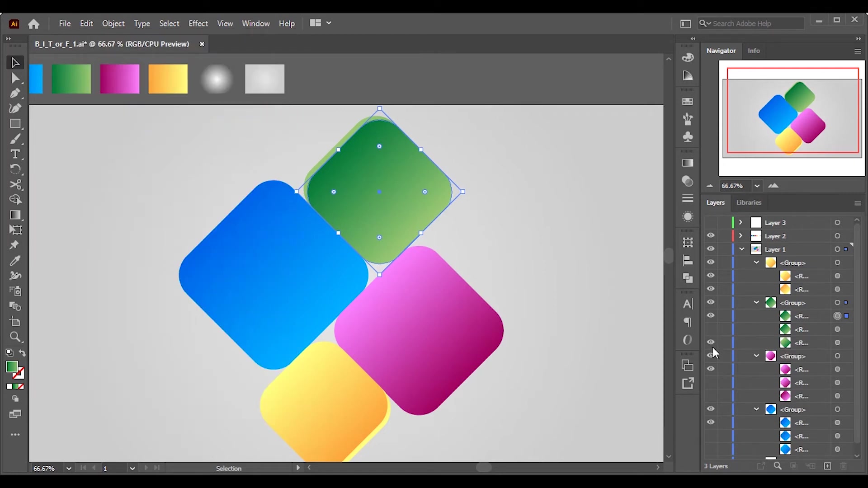
Task: Collapse Layer 1 in Layers panel
Action: 742,249
